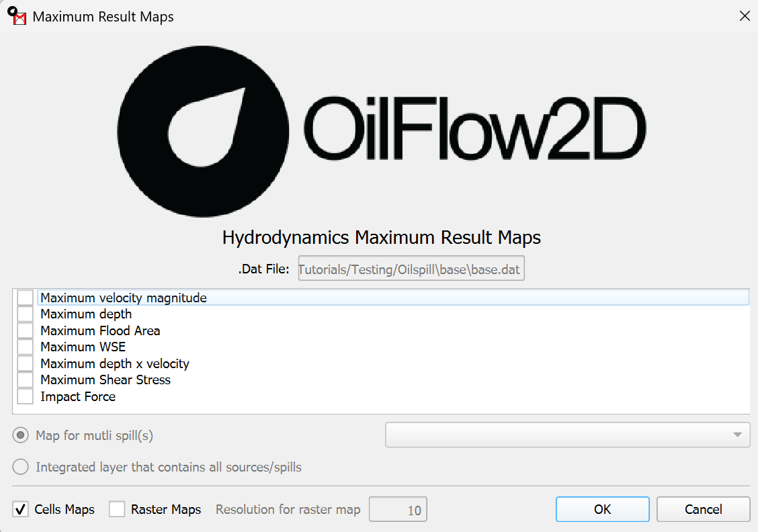Check the Maximum depth option
758x532 pixels.
pos(25,314)
